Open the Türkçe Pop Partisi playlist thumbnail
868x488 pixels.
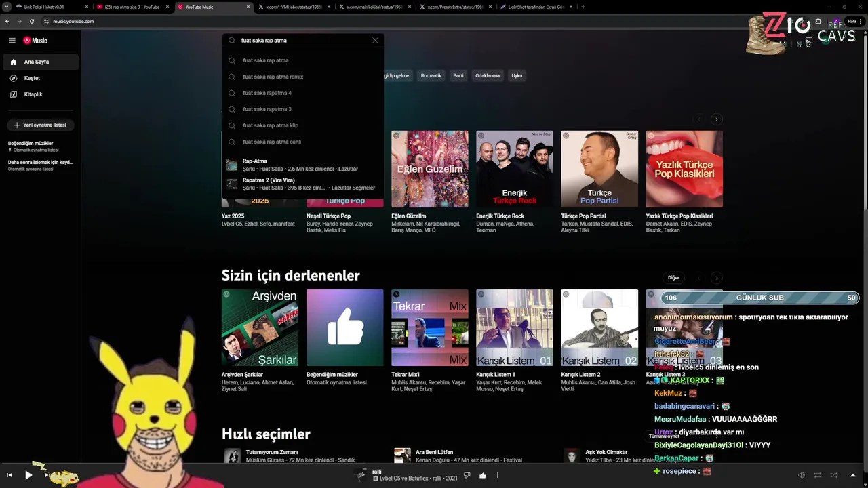tap(599, 169)
